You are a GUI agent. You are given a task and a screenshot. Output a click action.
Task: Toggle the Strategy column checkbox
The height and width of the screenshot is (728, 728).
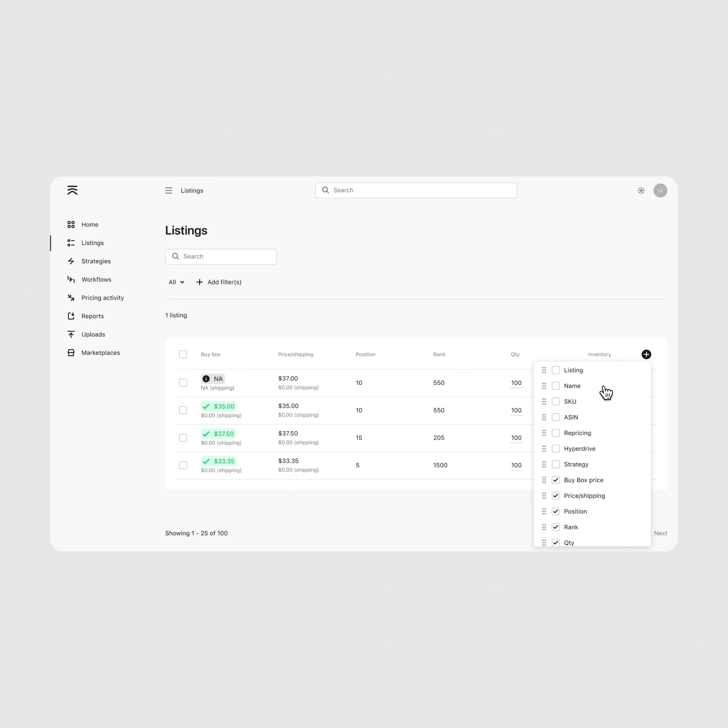[556, 464]
